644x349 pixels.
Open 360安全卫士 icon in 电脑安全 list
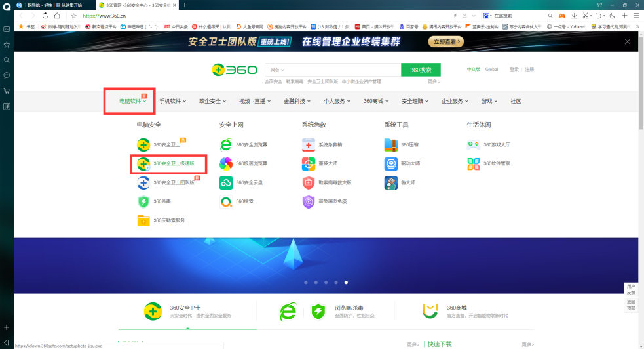(x=143, y=145)
